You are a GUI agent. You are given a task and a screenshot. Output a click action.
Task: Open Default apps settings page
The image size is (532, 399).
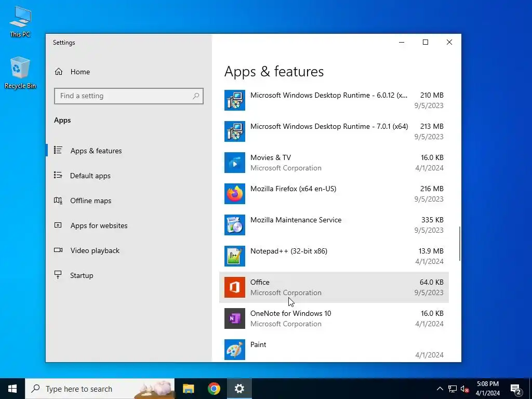tap(90, 176)
